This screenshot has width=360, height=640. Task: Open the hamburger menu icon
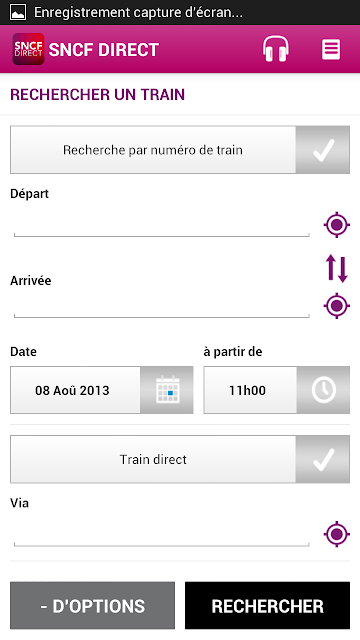(331, 49)
